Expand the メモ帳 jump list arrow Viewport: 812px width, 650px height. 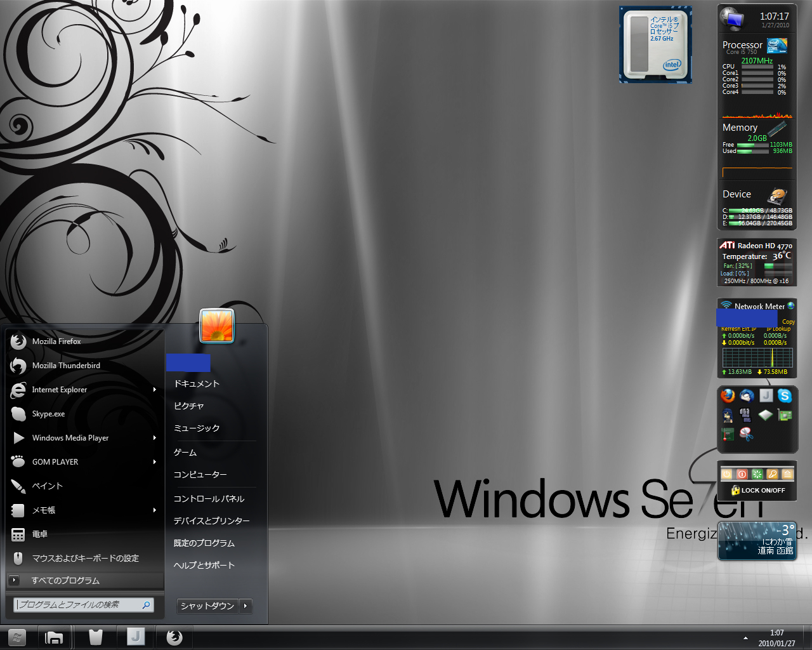pos(155,510)
